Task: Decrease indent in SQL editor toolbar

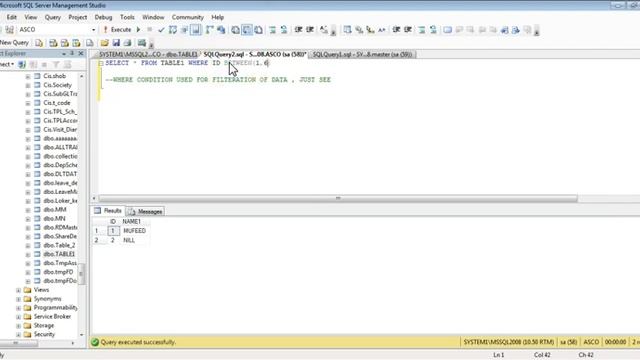Action: 298,29
